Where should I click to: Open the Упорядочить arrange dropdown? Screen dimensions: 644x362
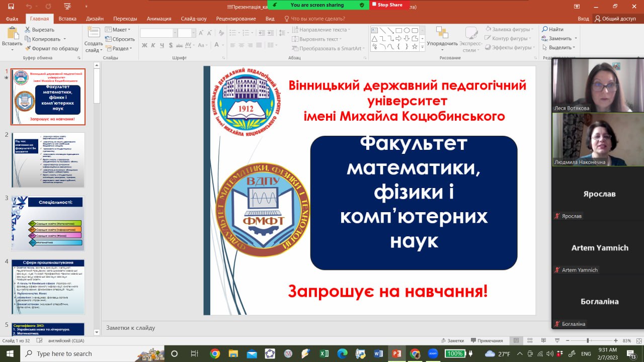click(442, 39)
